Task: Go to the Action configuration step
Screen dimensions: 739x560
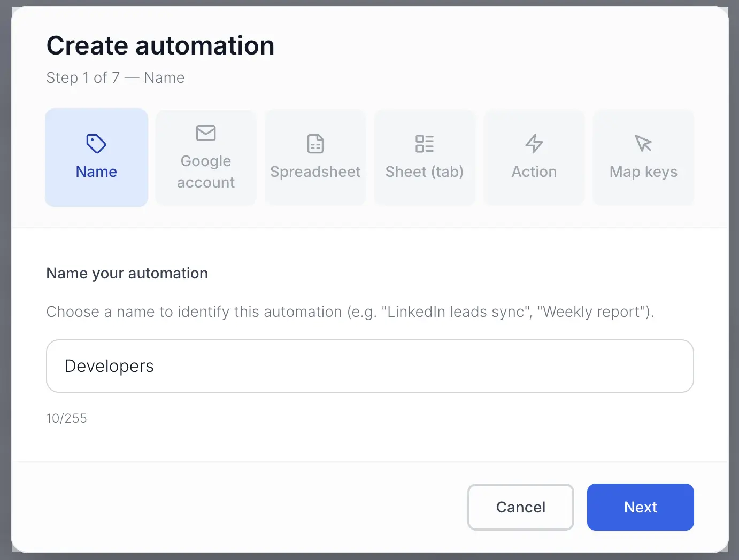Action: pyautogui.click(x=534, y=158)
